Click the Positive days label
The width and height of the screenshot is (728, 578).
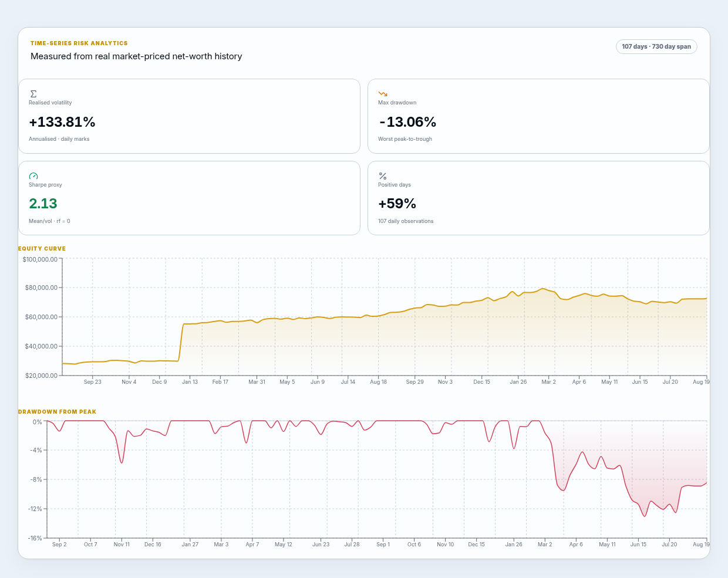(395, 185)
